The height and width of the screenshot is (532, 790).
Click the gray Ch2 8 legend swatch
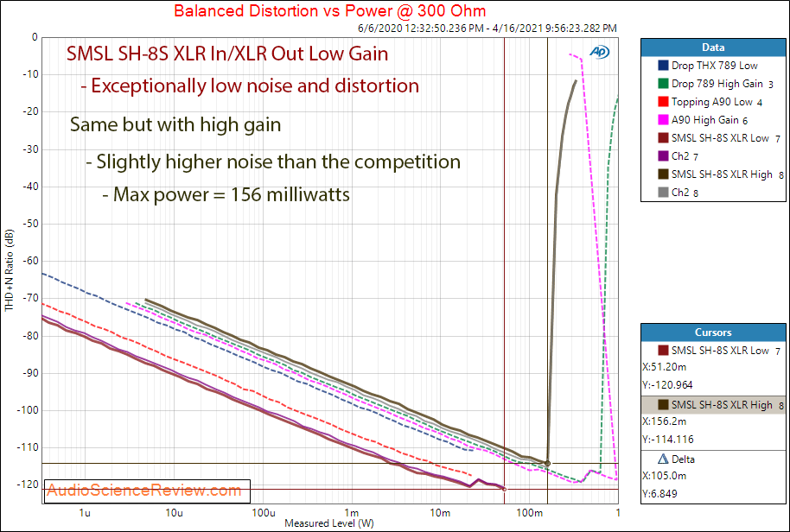[x=663, y=193]
